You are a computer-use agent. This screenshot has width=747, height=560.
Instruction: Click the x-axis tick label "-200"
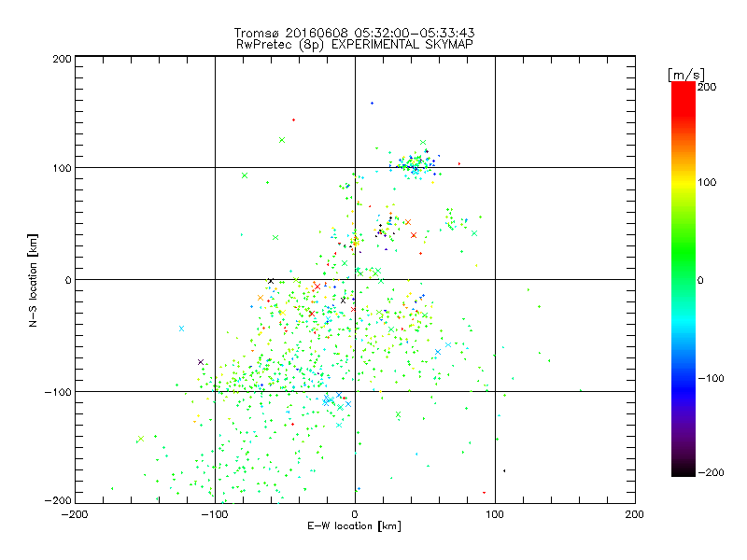click(75, 514)
